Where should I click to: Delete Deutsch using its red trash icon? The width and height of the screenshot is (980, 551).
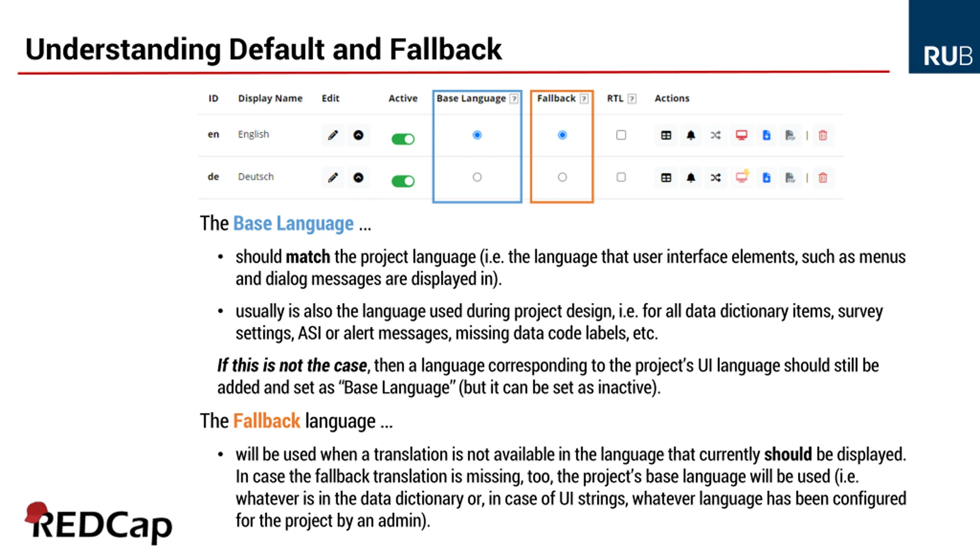[823, 178]
